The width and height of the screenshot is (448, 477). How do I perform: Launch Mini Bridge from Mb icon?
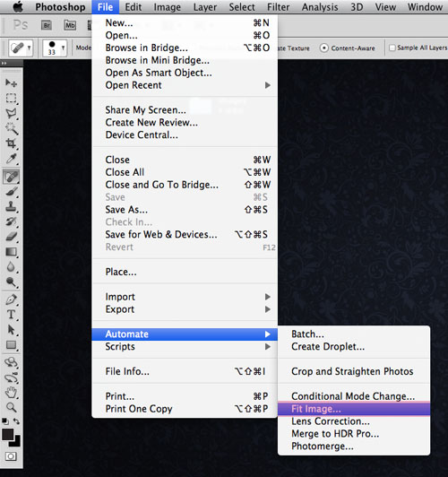(x=70, y=25)
